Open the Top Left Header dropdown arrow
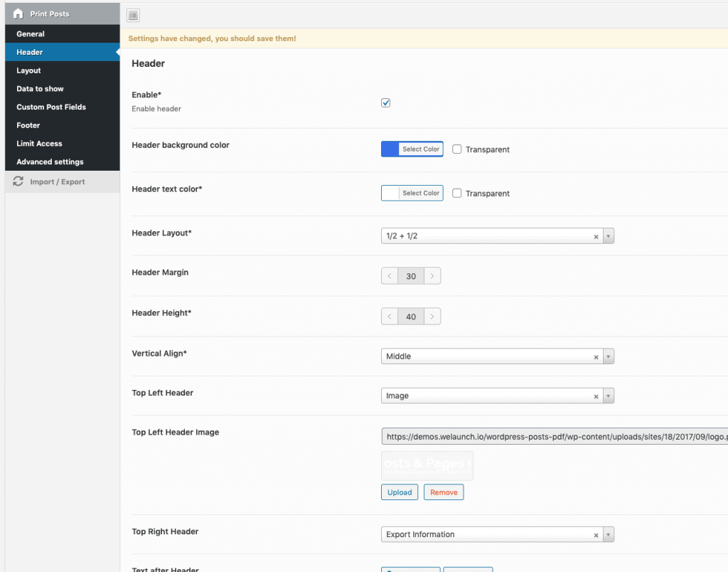Image resolution: width=728 pixels, height=572 pixels. click(609, 396)
